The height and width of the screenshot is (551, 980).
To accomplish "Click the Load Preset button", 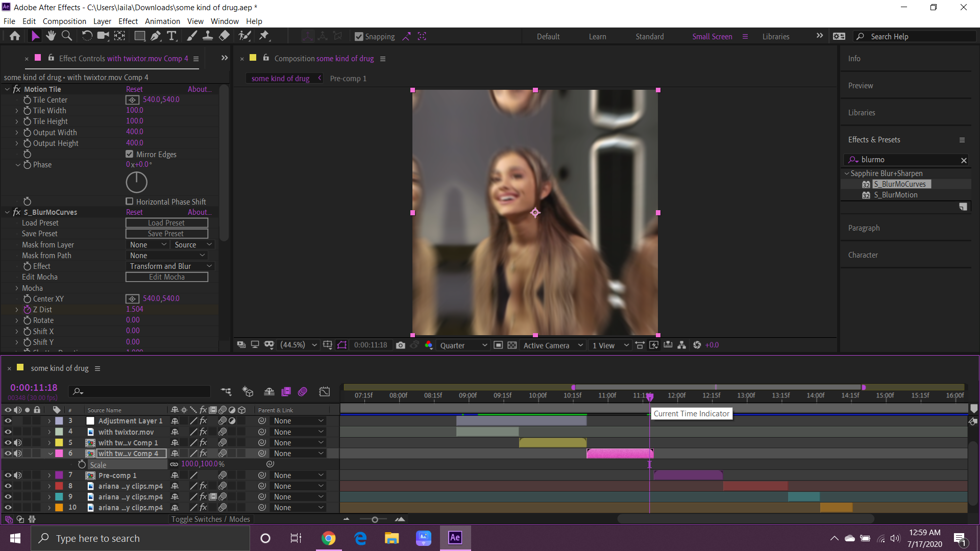I will pos(167,222).
